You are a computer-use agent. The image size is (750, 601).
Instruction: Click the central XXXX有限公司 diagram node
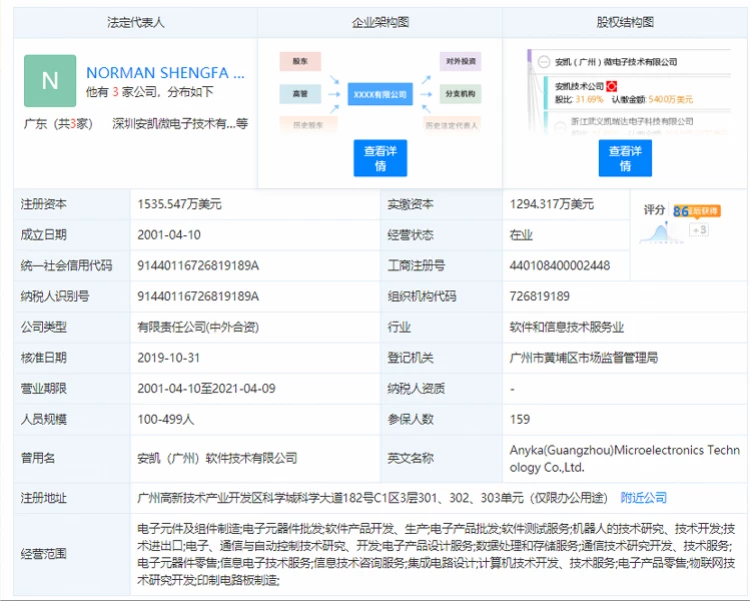click(380, 94)
